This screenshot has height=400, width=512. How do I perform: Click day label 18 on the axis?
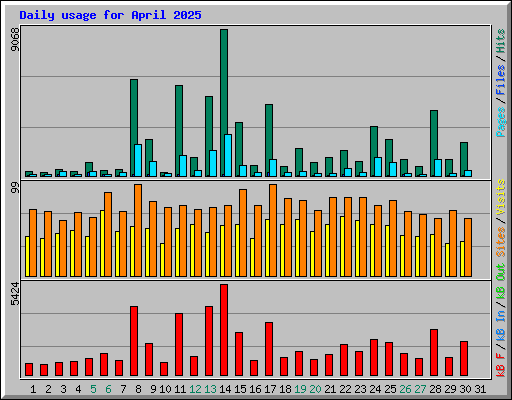(x=285, y=389)
